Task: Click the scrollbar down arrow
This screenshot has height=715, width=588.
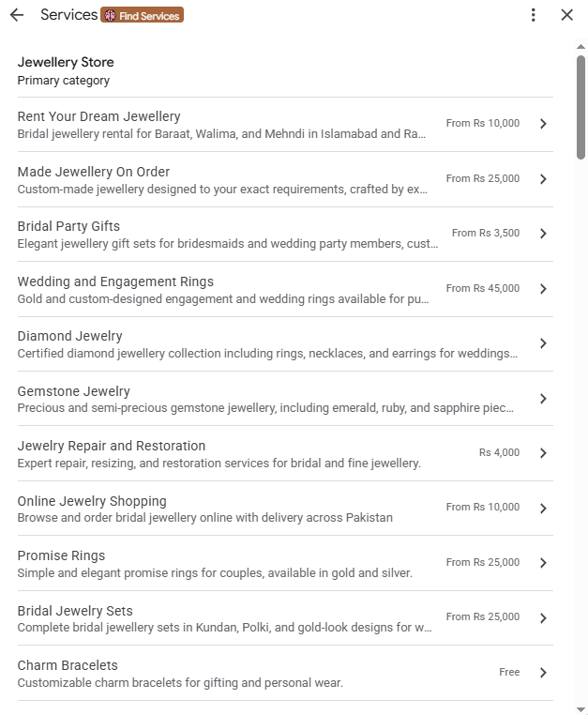Action: [x=580, y=709]
